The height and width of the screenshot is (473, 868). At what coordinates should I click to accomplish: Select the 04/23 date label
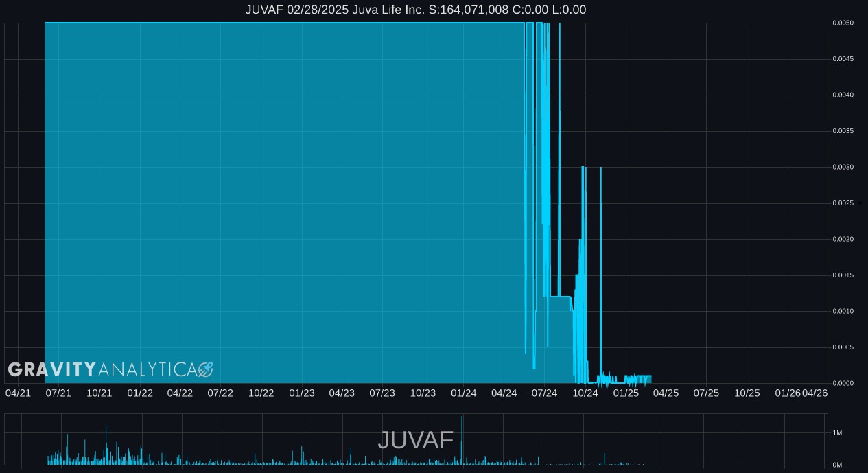(x=342, y=393)
